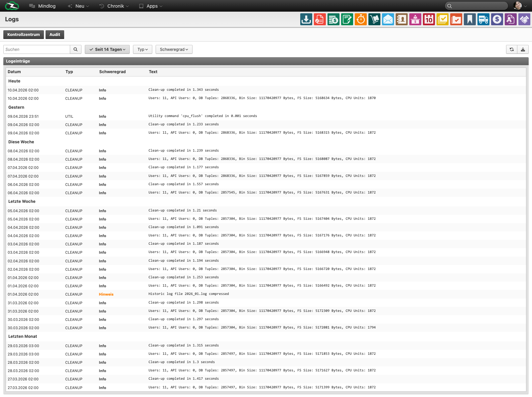Select 'Clean-up completed in 1.3 seconds' text
The width and height of the screenshot is (532, 397).
(x=182, y=362)
